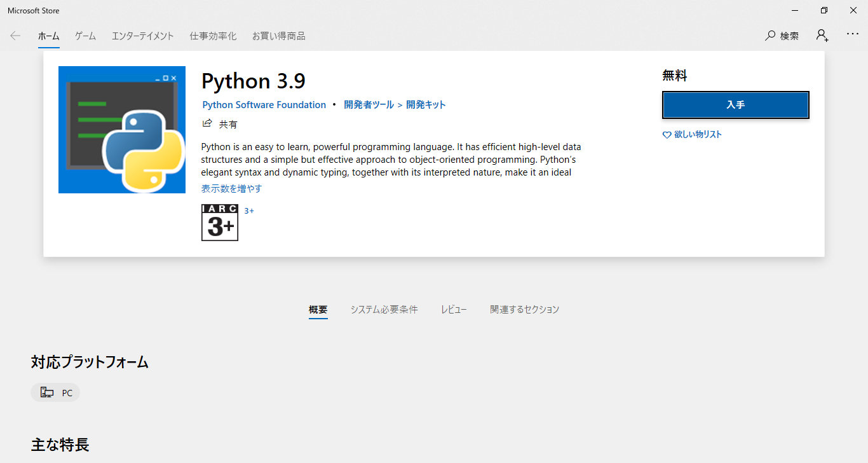Open the レビュー tab
Image resolution: width=868 pixels, height=463 pixels.
(454, 310)
